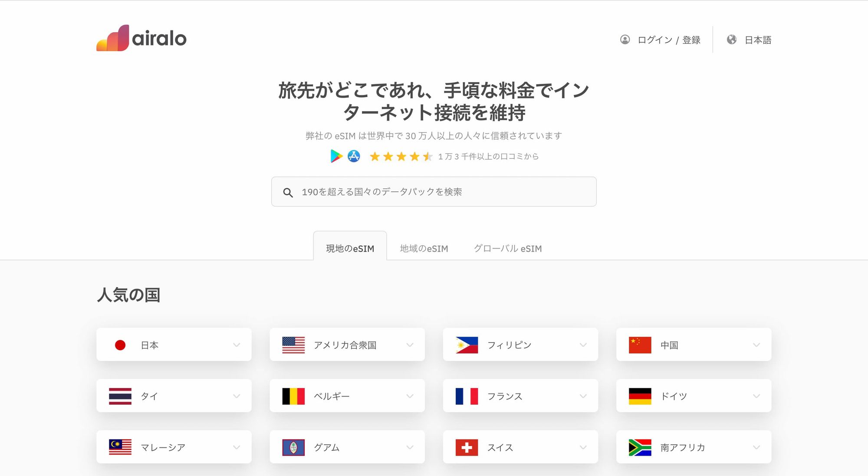Click the 190を超える国々 search field

(434, 192)
